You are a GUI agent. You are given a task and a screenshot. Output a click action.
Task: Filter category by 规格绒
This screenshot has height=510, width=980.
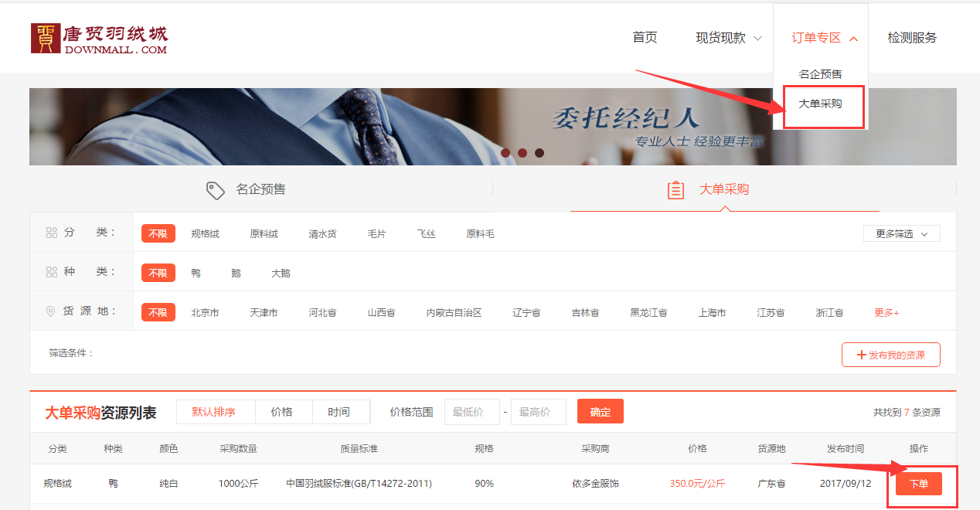[x=206, y=233]
